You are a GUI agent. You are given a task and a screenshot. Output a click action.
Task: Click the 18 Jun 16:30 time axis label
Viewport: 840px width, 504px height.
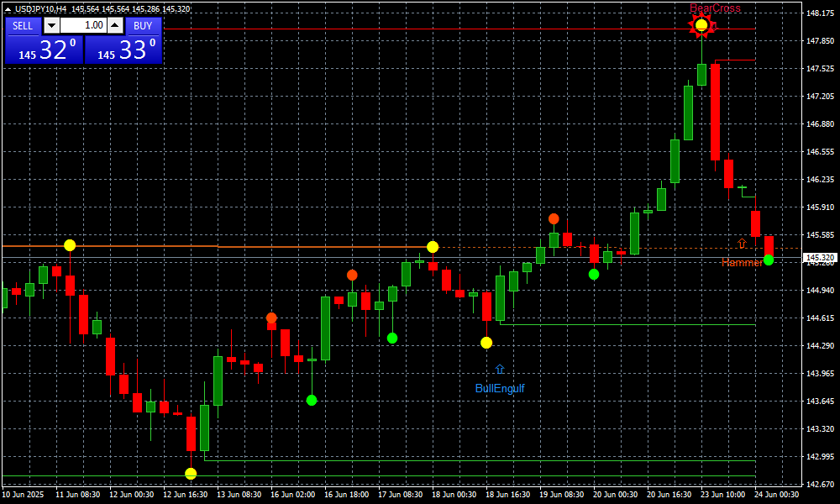click(x=507, y=495)
